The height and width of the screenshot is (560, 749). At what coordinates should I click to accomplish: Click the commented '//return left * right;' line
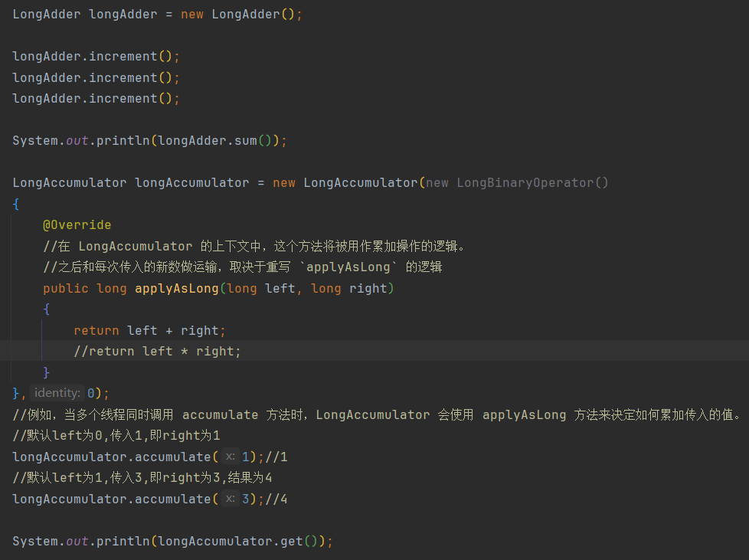tap(157, 351)
